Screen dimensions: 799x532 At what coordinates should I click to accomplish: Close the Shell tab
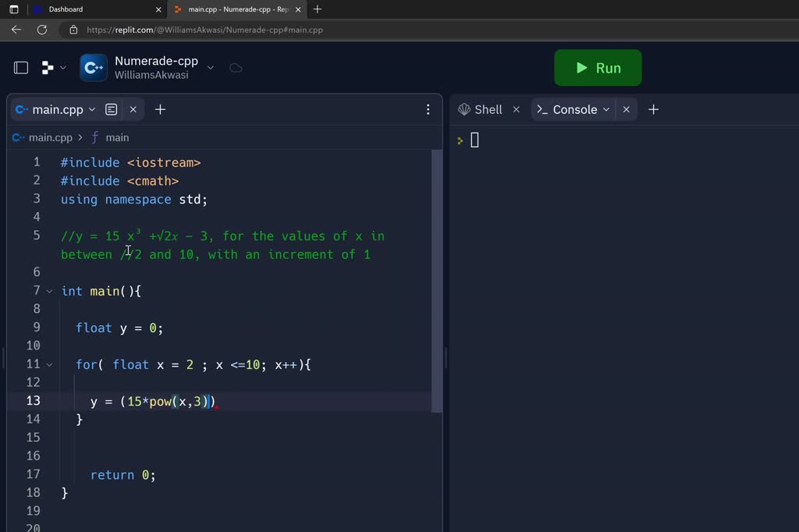(x=516, y=110)
